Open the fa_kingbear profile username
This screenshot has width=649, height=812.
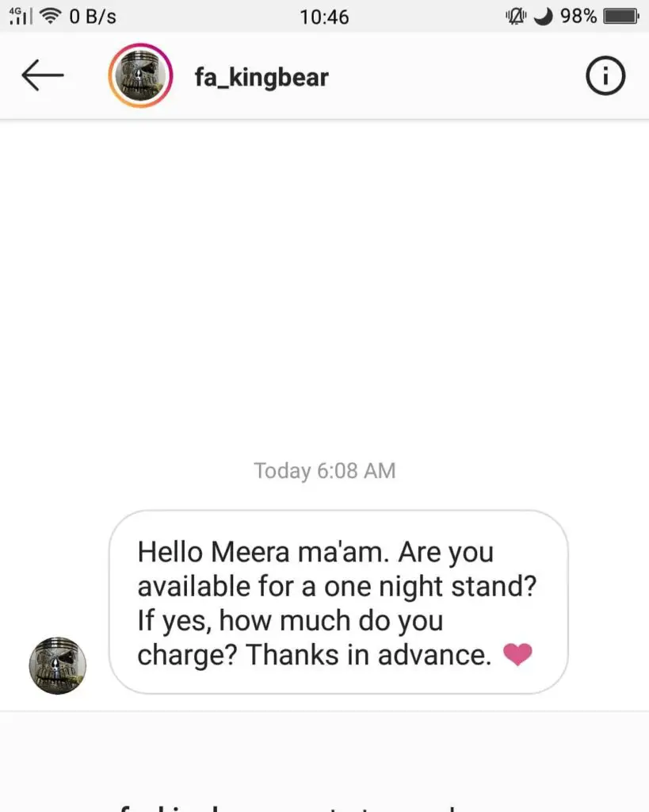[262, 77]
